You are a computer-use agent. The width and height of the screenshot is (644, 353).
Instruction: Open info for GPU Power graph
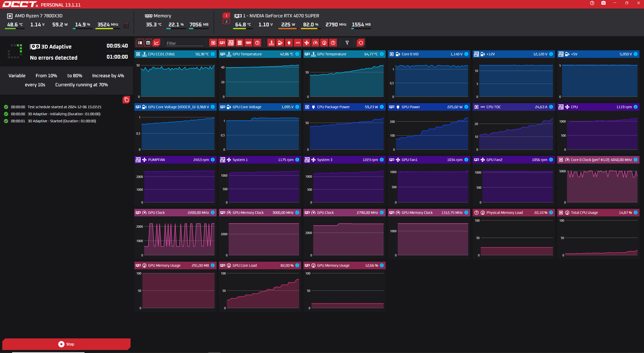pyautogui.click(x=466, y=107)
